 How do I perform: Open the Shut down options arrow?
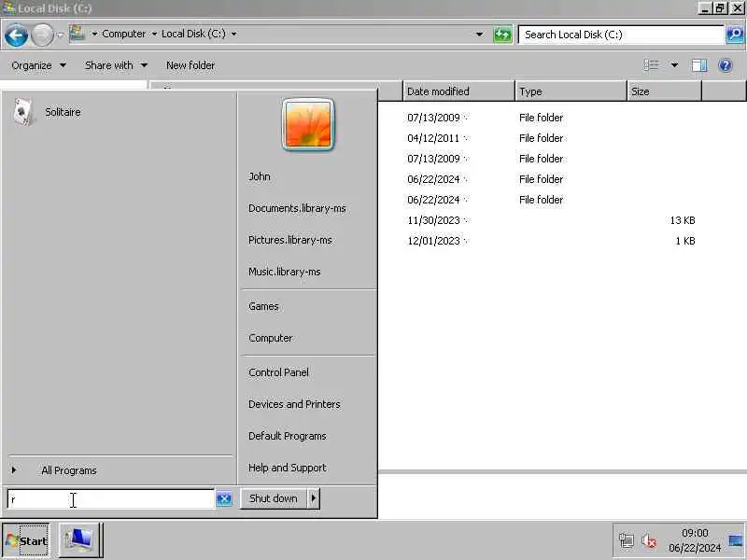pos(314,498)
